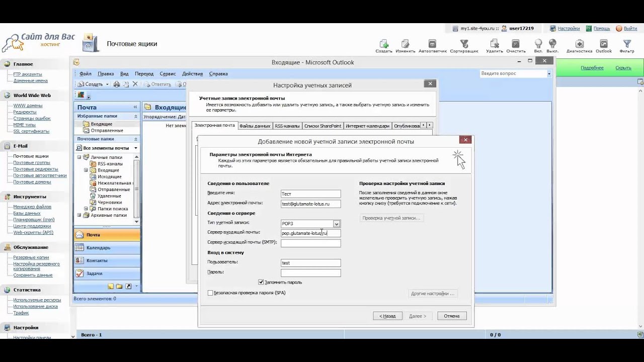Click the Очистить icon
The image size is (644, 362).
(516, 44)
